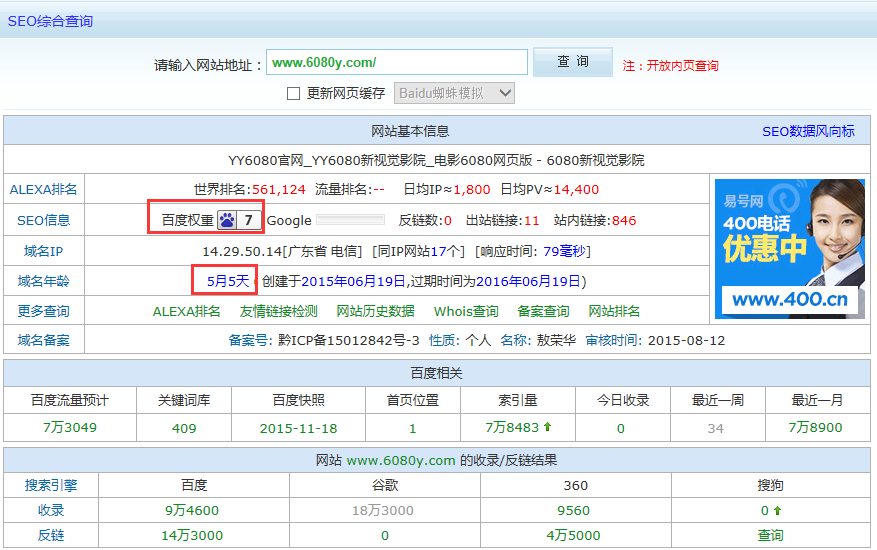Click the green up arrow in Sogou 收录 cell

tap(777, 510)
